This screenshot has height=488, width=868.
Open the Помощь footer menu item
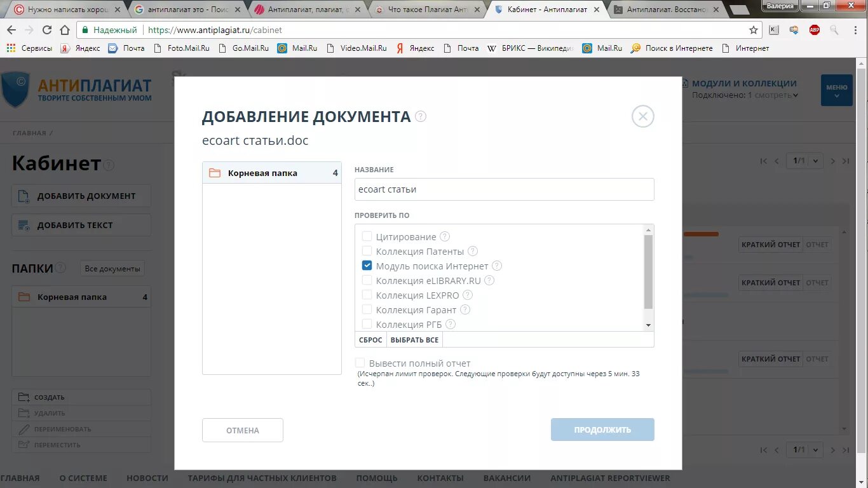tap(377, 478)
